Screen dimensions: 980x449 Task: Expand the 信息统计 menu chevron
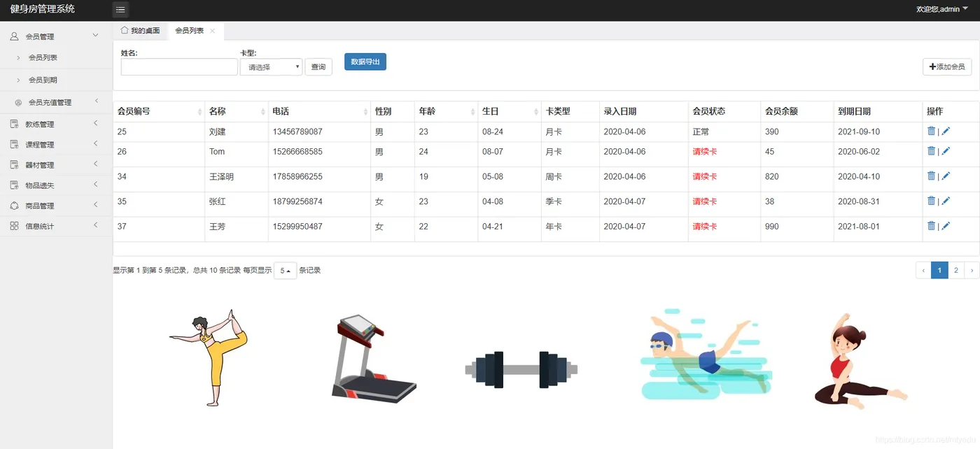coord(95,225)
